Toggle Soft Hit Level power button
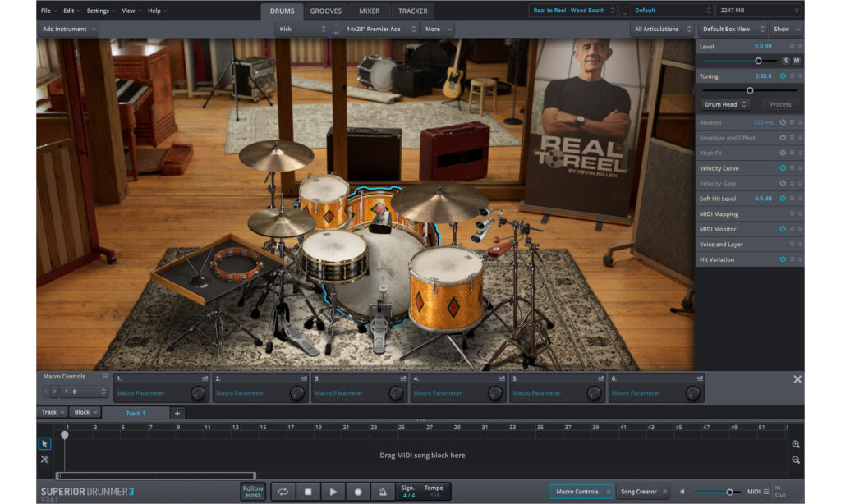 783,199
